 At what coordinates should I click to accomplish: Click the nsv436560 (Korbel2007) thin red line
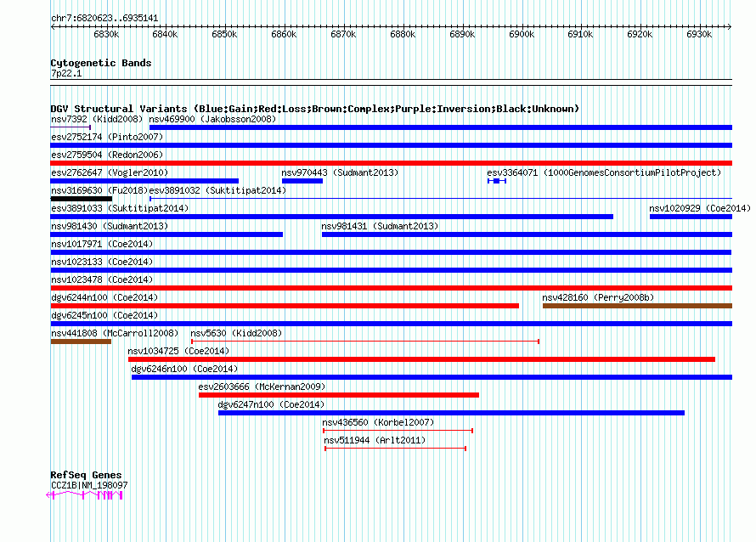[398, 431]
